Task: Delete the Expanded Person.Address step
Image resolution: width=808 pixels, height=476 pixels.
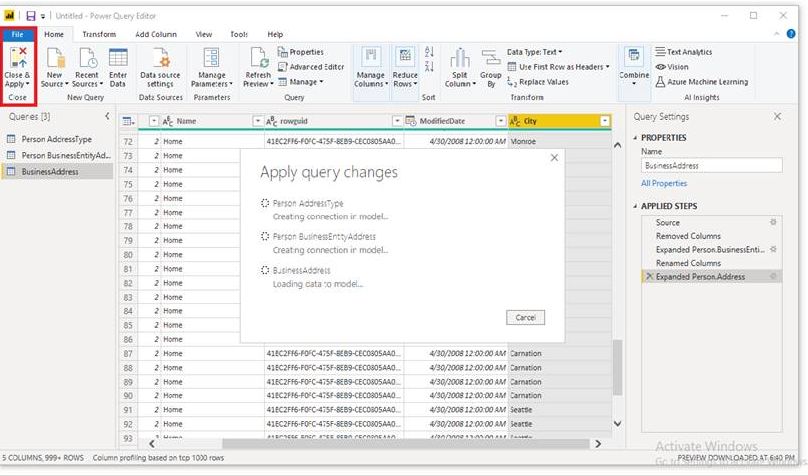Action: [x=649, y=277]
